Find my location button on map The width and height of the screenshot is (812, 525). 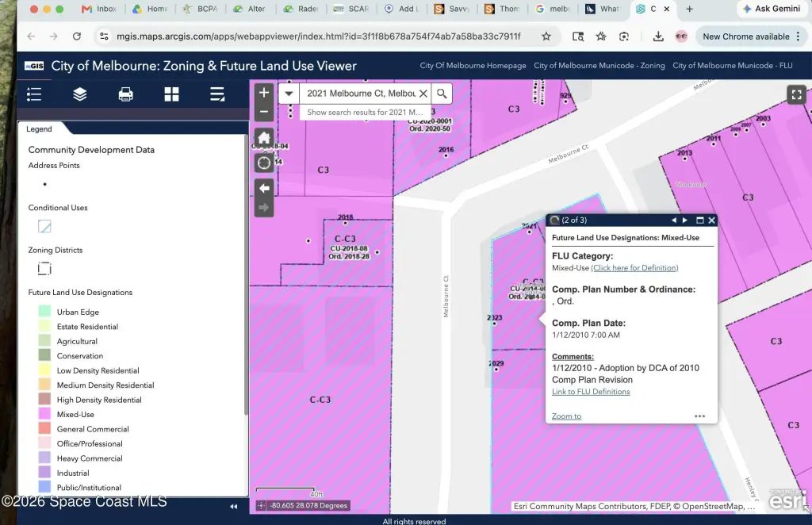pyautogui.click(x=264, y=163)
